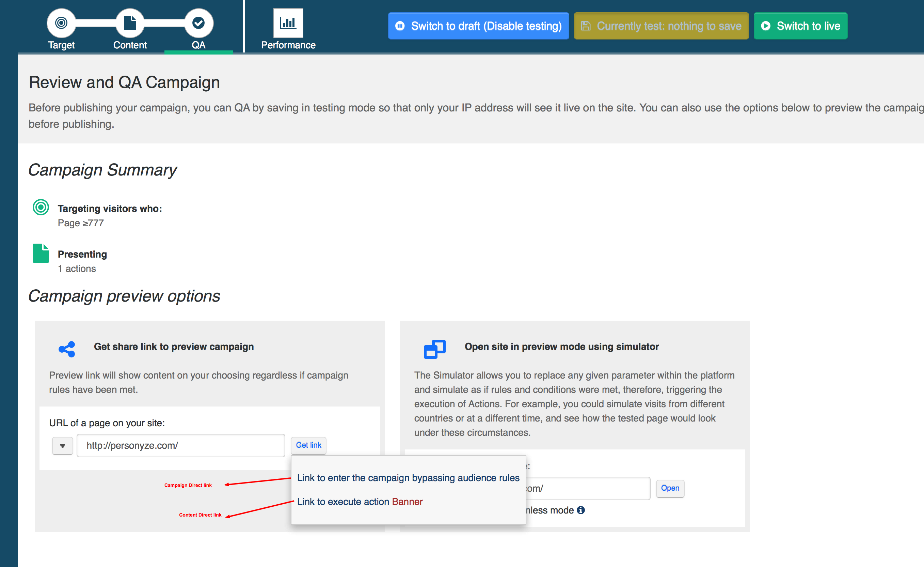The width and height of the screenshot is (924, 567).
Task: Open the Content step document icon
Action: pyautogui.click(x=130, y=23)
